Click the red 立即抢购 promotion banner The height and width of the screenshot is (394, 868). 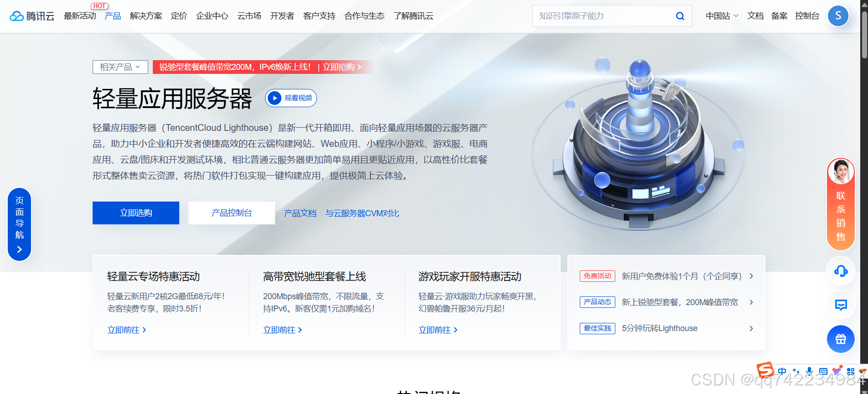click(263, 67)
